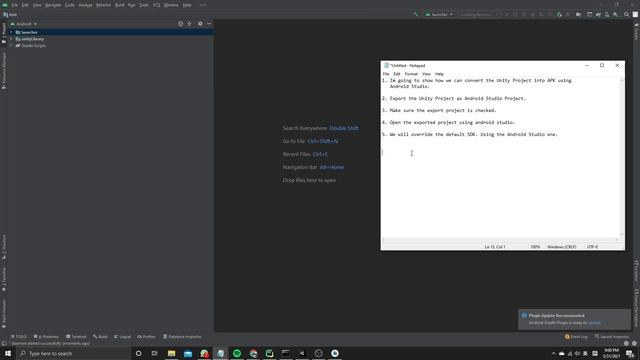
Task: Open the Build tool window tab
Action: [100, 337]
